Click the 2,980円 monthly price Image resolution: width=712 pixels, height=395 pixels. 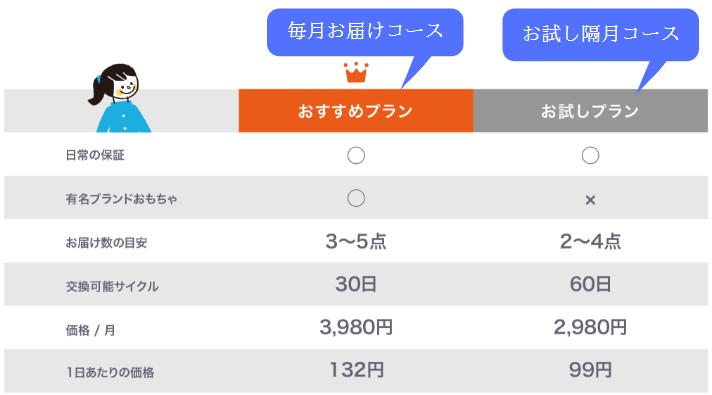coord(590,327)
